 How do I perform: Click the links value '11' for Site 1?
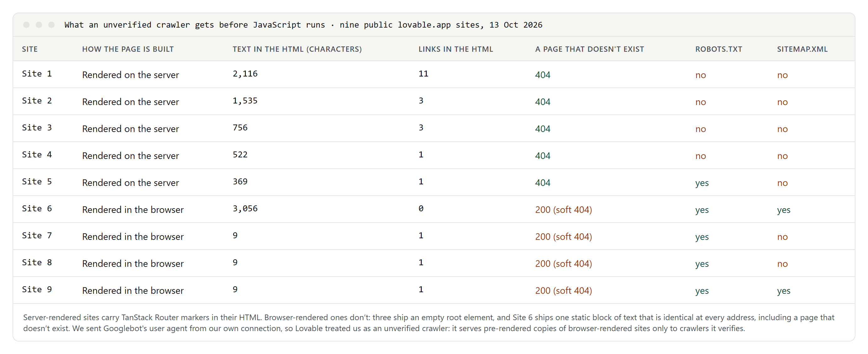(423, 74)
